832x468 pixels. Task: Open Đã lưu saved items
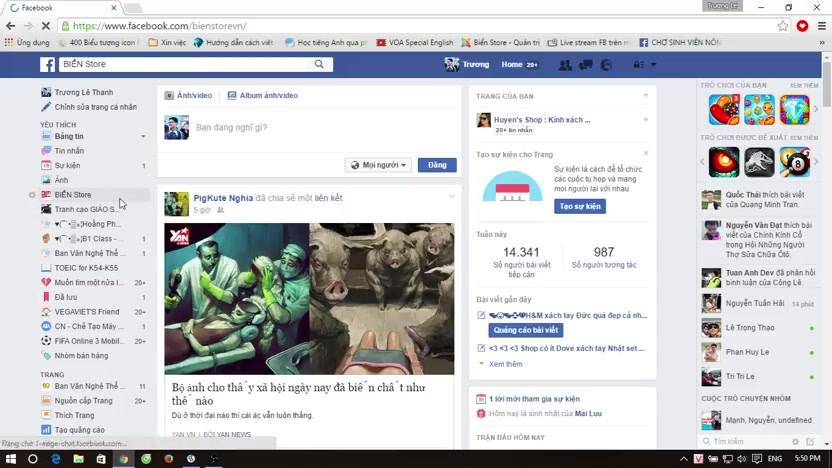click(x=65, y=297)
